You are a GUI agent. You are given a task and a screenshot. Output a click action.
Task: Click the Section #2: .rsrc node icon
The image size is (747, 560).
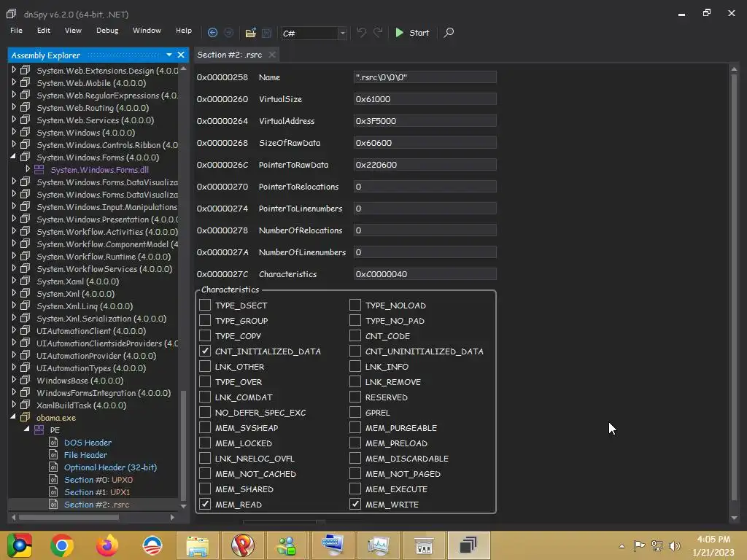pos(53,505)
